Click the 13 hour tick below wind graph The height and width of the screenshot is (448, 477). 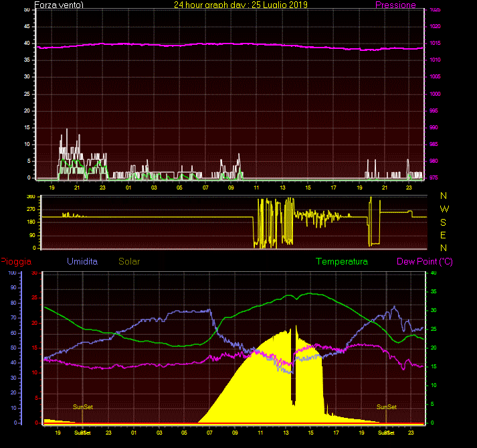[x=282, y=188]
